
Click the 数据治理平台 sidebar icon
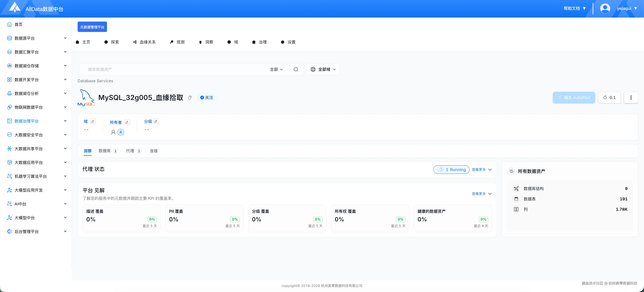tap(9, 121)
